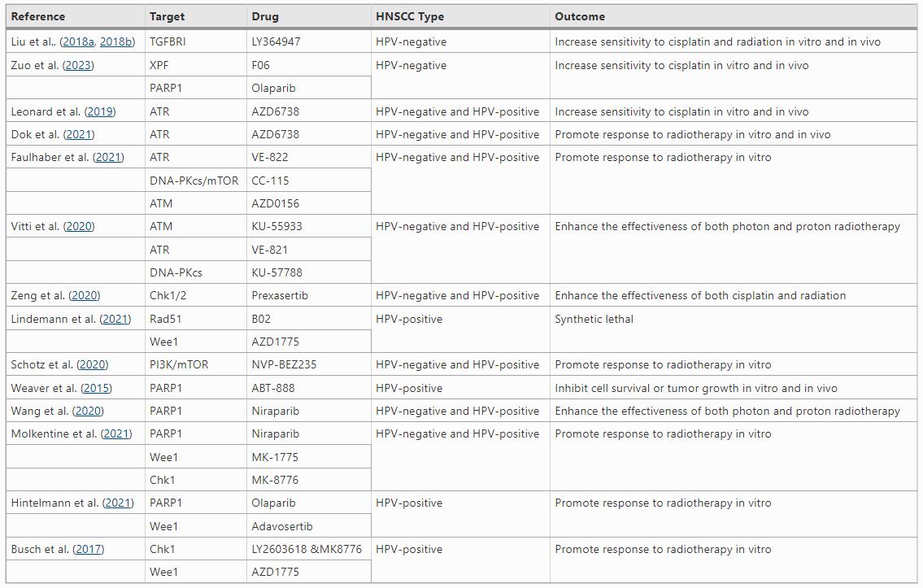Open the Weaver et al. 2015 citation

97,388
